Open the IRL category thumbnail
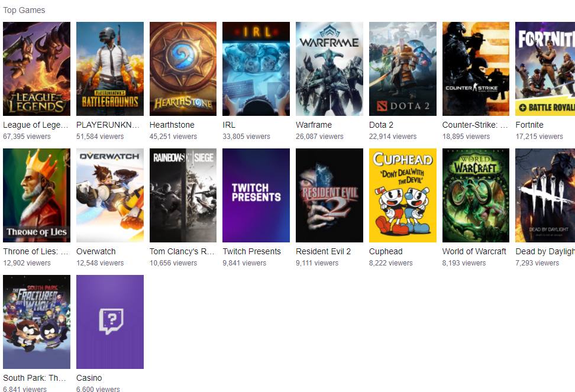The width and height of the screenshot is (575, 392). [x=256, y=69]
